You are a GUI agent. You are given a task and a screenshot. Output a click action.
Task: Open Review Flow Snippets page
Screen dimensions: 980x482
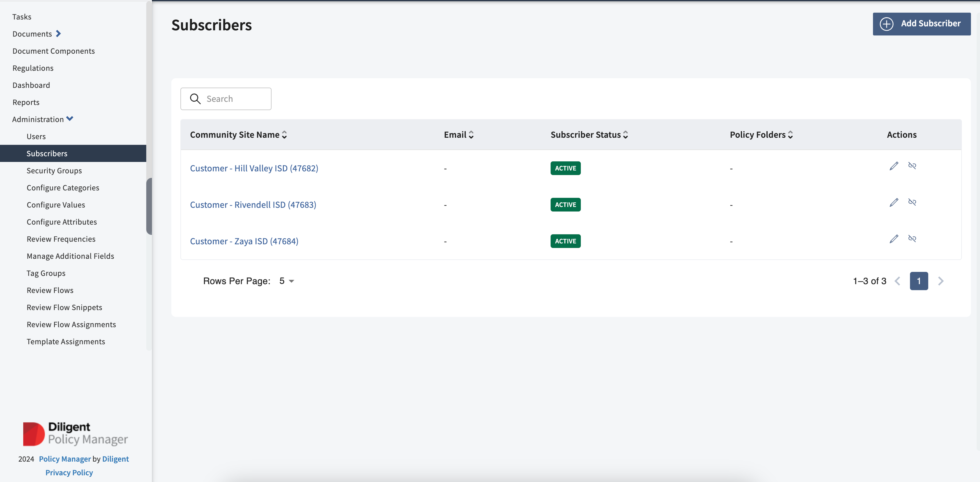(64, 308)
